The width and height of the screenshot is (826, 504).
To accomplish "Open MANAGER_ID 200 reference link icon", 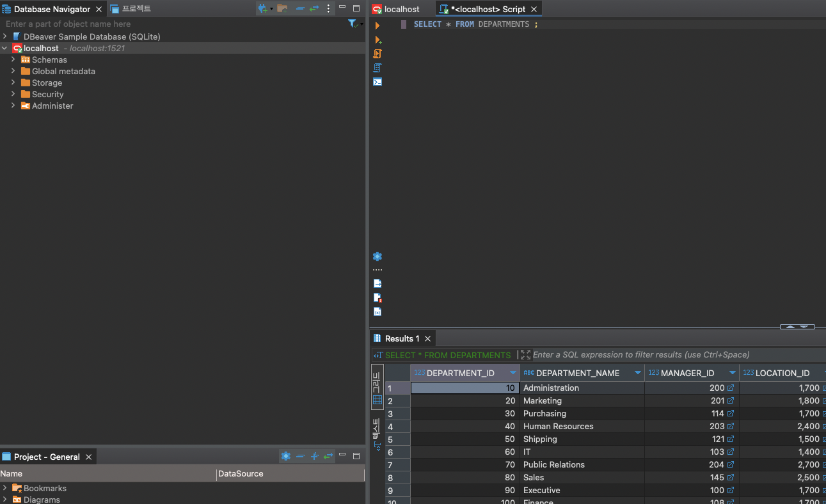I will [731, 388].
